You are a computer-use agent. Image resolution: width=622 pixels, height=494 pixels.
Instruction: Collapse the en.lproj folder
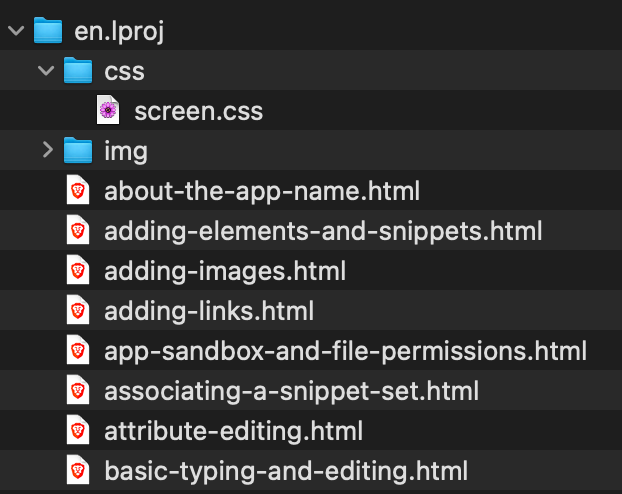(14, 31)
